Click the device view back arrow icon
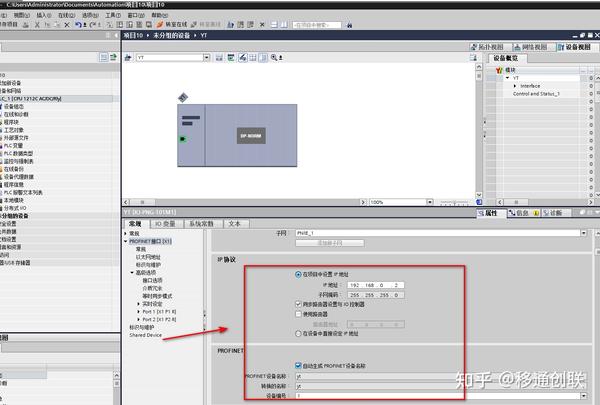 [128, 57]
